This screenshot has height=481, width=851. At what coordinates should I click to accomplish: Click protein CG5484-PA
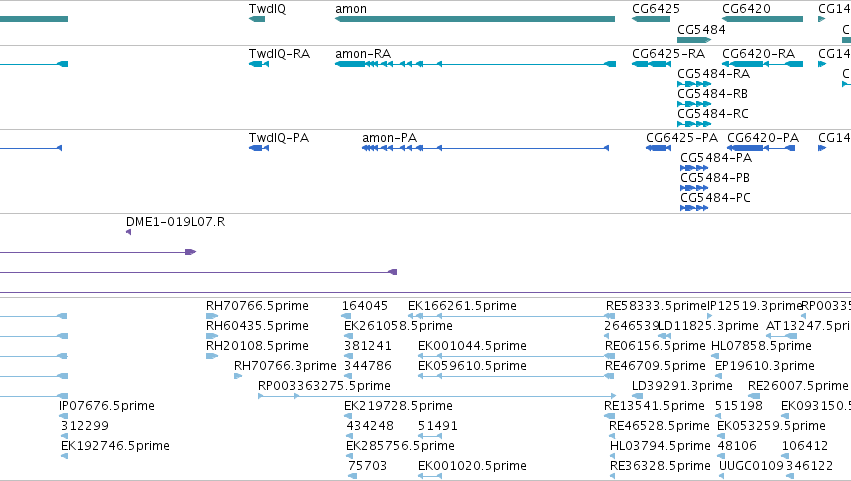coord(694,168)
